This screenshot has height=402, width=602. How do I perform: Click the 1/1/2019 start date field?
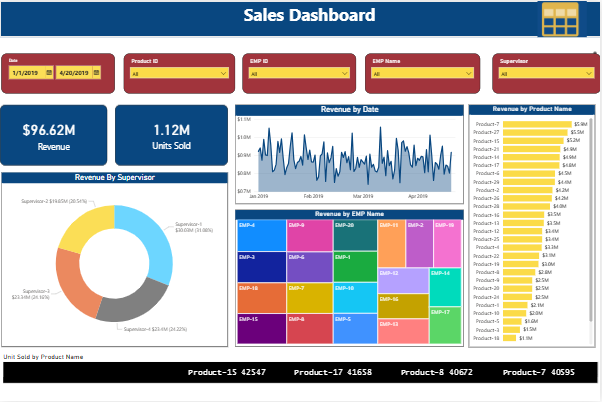[x=31, y=73]
